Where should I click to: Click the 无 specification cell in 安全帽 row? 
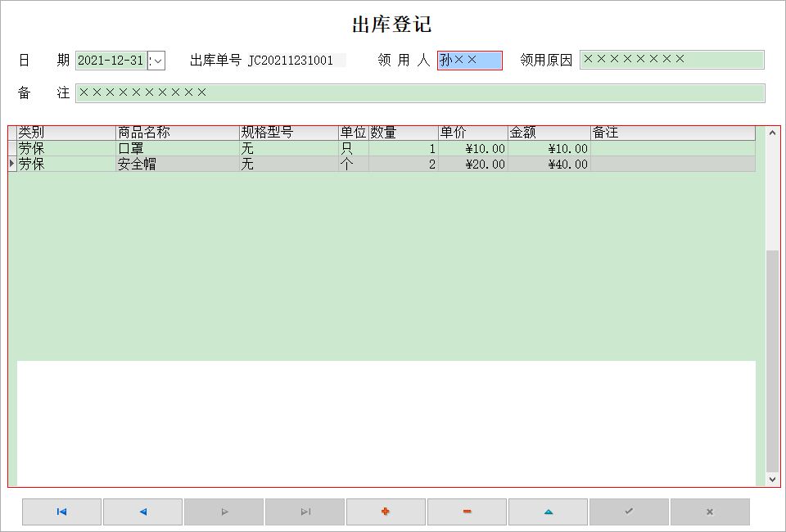(x=289, y=165)
